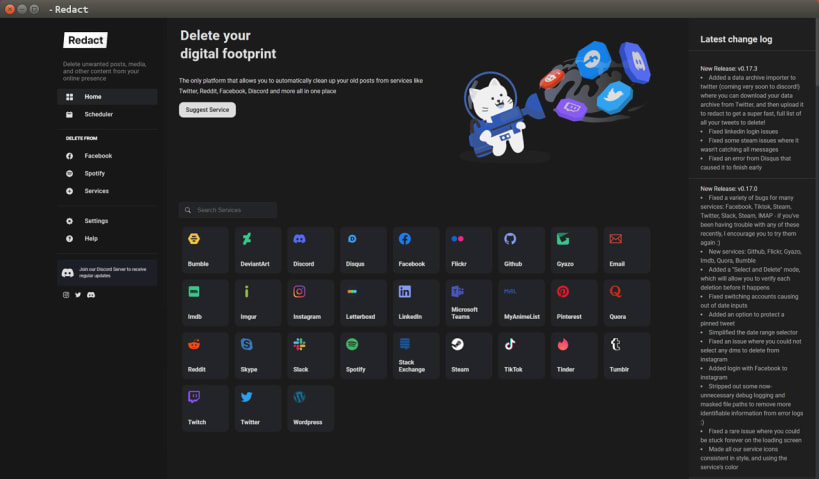Select the Twitch service tile
This screenshot has height=479, width=819.
205,408
